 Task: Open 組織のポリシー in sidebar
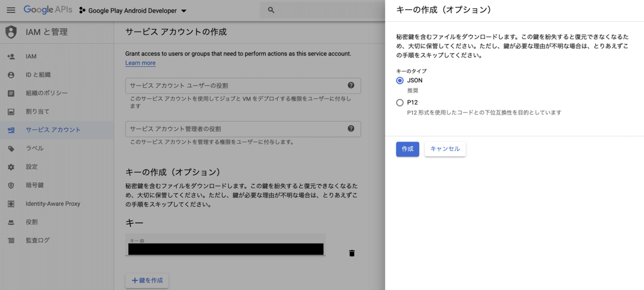click(57, 93)
